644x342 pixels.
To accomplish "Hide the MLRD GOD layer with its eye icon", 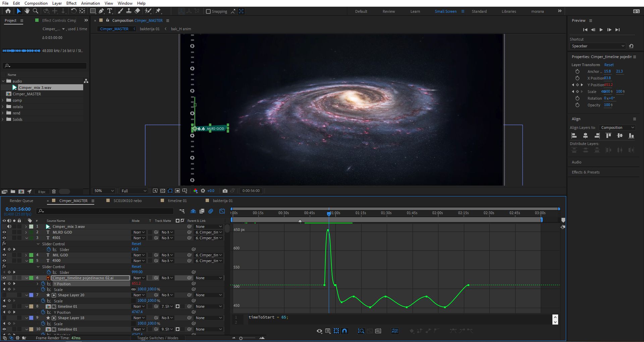I will (x=4, y=232).
